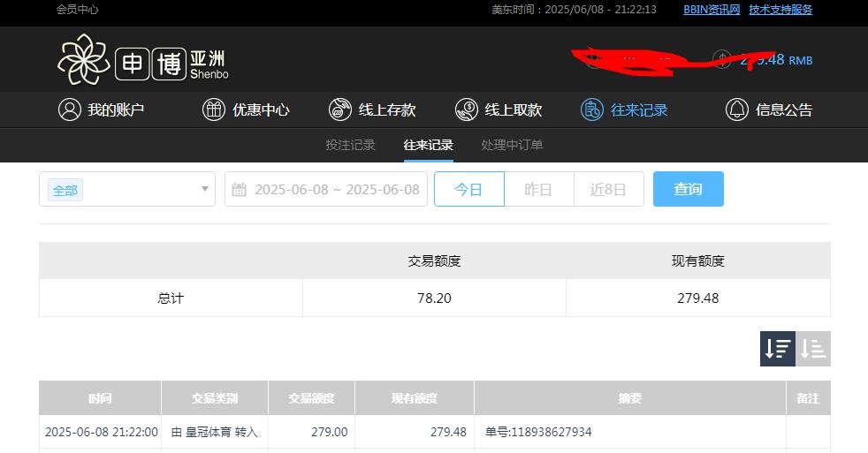
Task: Select 昨日 date range
Action: pyautogui.click(x=538, y=189)
